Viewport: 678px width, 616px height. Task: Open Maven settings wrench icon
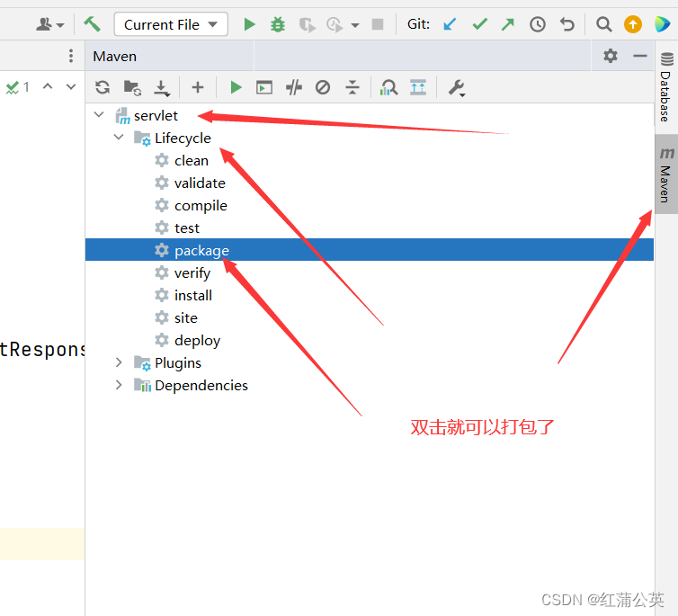point(456,88)
